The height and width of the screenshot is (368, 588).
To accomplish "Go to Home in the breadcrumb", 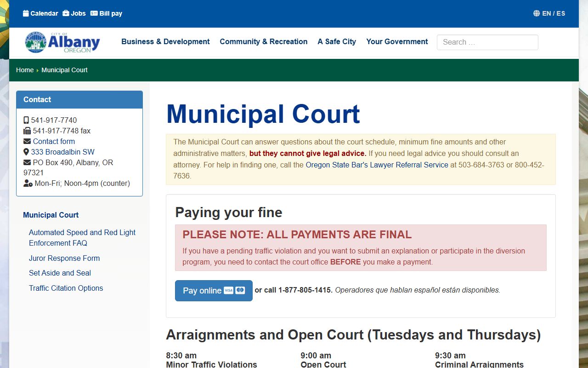I will [x=25, y=70].
